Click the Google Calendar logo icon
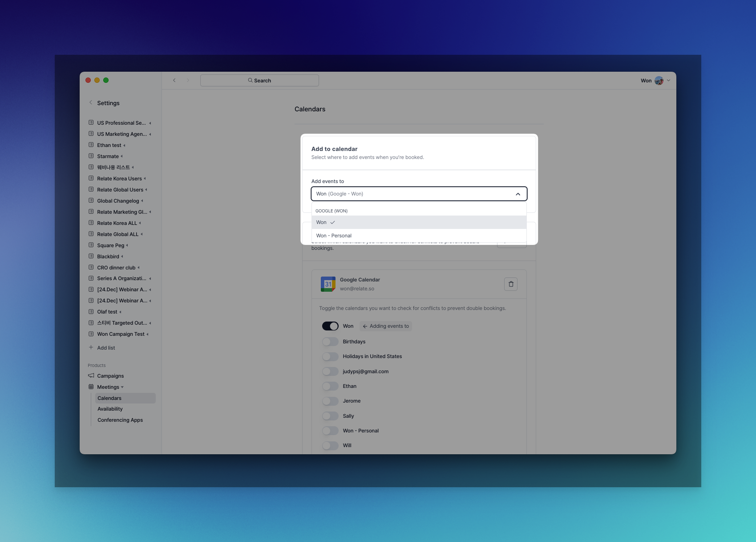756x542 pixels. (328, 284)
